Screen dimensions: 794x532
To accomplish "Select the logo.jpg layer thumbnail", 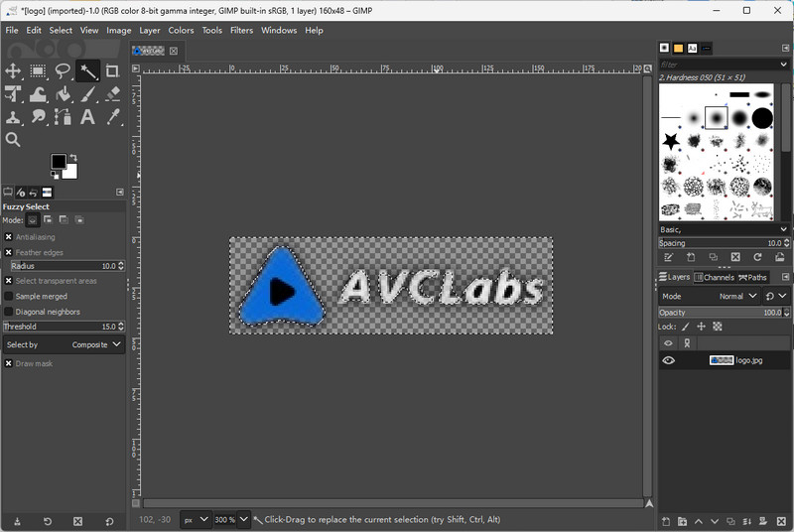I will 722,360.
